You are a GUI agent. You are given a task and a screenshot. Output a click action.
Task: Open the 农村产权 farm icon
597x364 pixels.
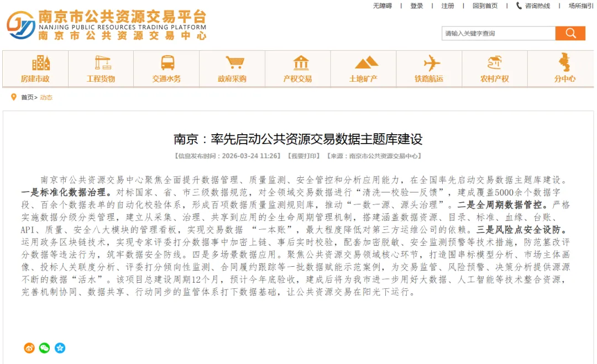[x=495, y=63]
